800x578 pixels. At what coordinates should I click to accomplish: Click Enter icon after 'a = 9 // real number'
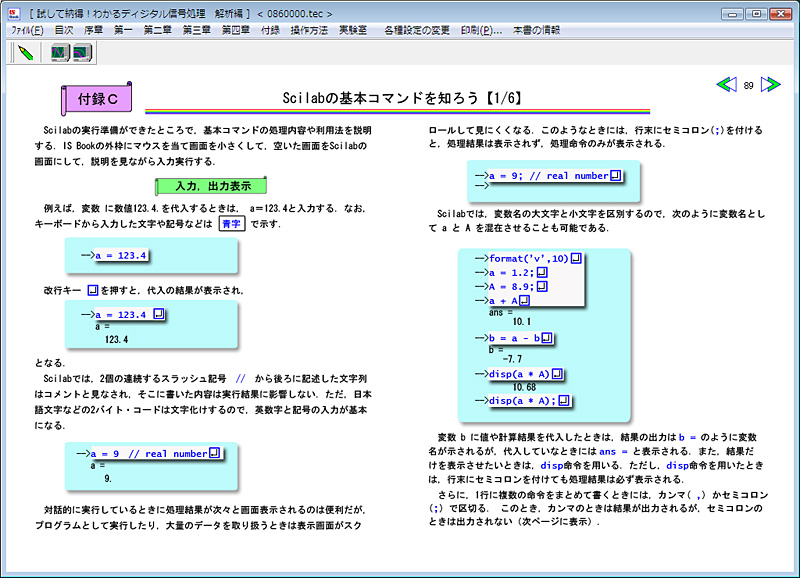215,453
